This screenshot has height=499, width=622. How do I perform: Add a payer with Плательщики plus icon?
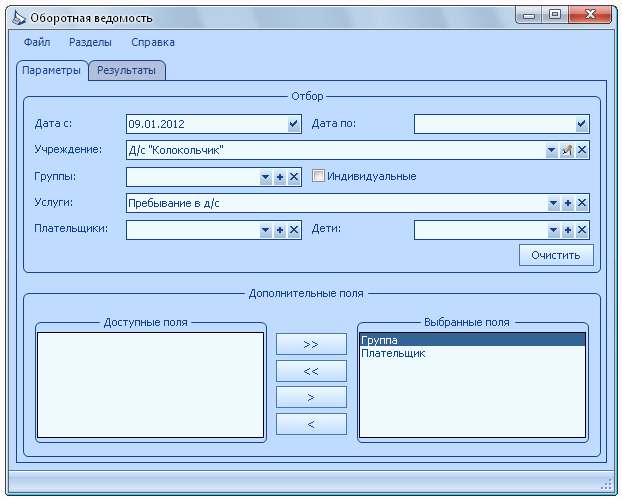(280, 230)
